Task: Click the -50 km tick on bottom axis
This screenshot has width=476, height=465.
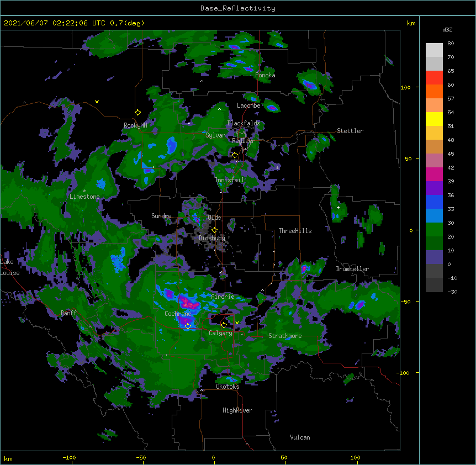Action: point(141,458)
